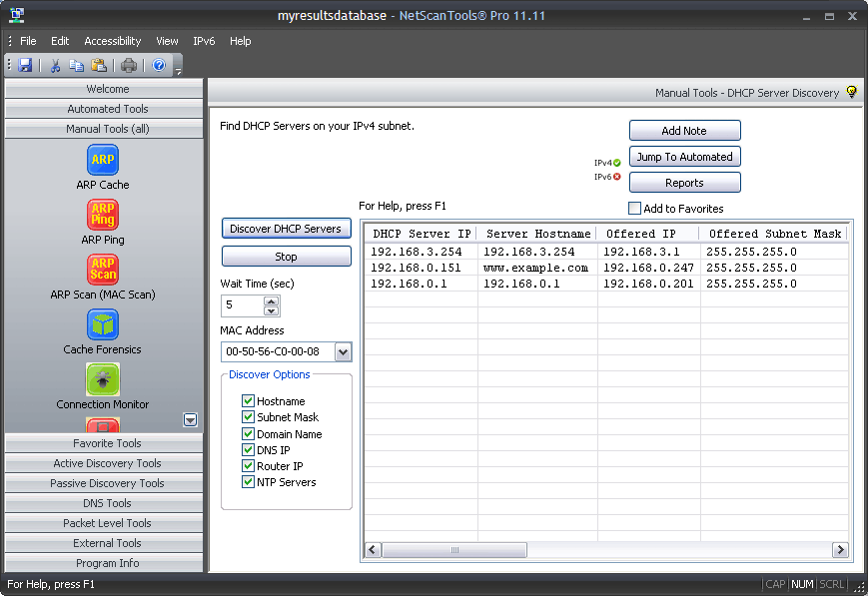The image size is (868, 596).
Task: Toggle the Domain Name checkbox
Action: click(x=248, y=433)
